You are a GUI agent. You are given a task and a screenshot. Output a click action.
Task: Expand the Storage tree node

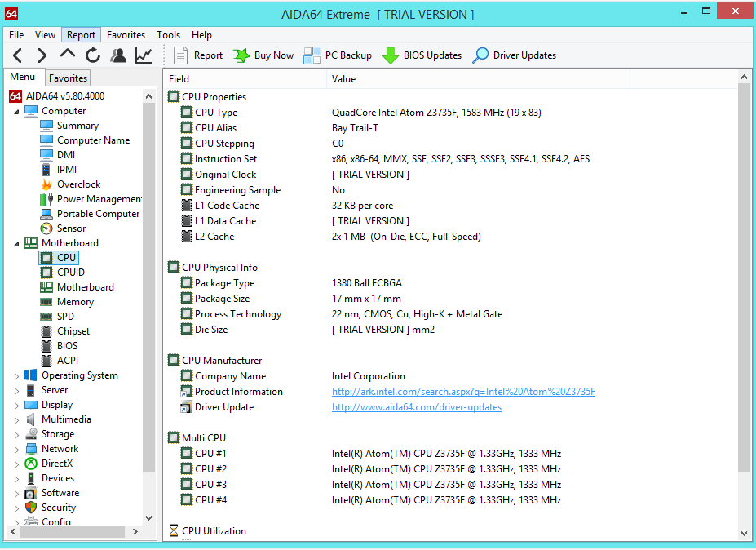[x=16, y=434]
